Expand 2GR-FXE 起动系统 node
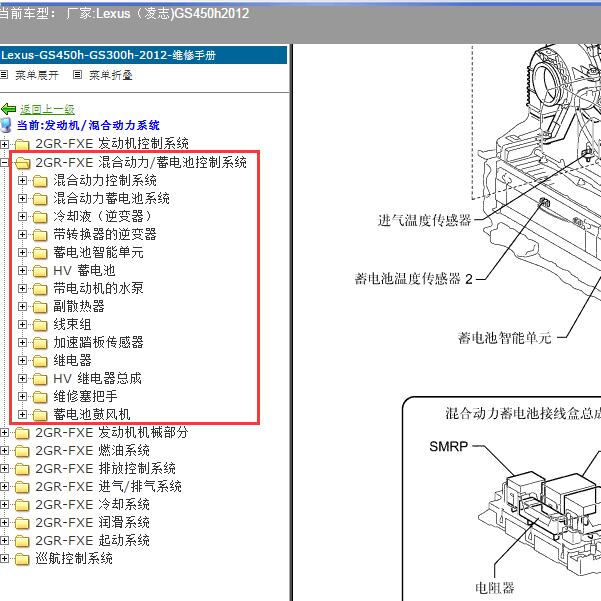The width and height of the screenshot is (601, 601). point(4,541)
